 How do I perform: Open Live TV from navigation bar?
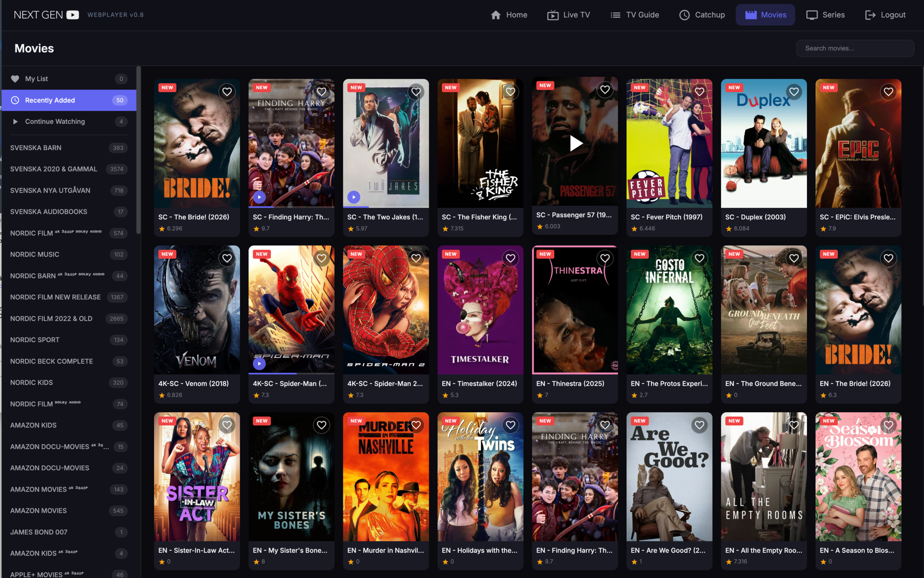tap(568, 15)
